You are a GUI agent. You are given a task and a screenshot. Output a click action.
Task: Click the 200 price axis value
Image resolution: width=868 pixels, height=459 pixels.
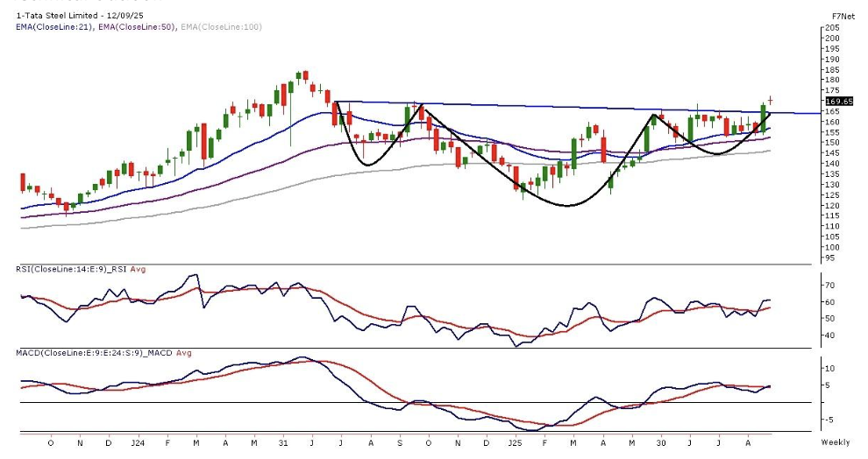[x=832, y=39]
